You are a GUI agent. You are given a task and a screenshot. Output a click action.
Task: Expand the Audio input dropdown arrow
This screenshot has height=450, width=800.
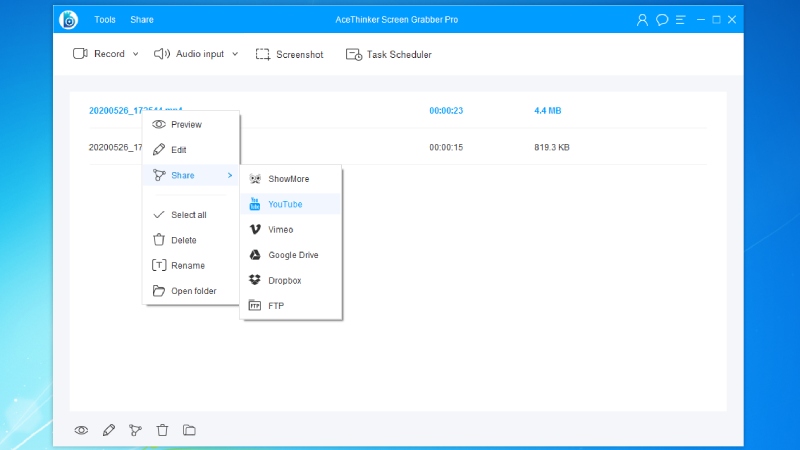pyautogui.click(x=235, y=54)
